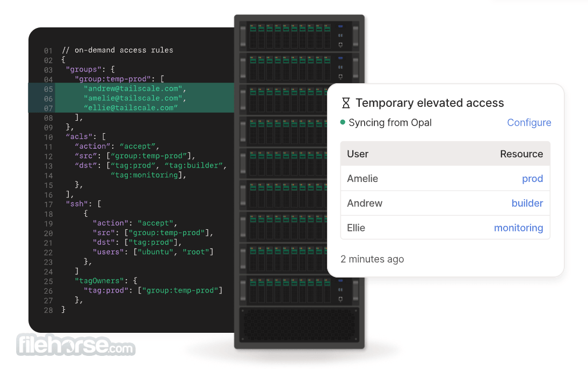
Task: Select the ellie@tailscale.com code line
Action: tap(130, 107)
